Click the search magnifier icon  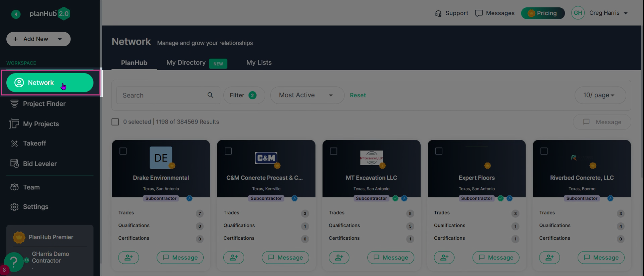210,95
